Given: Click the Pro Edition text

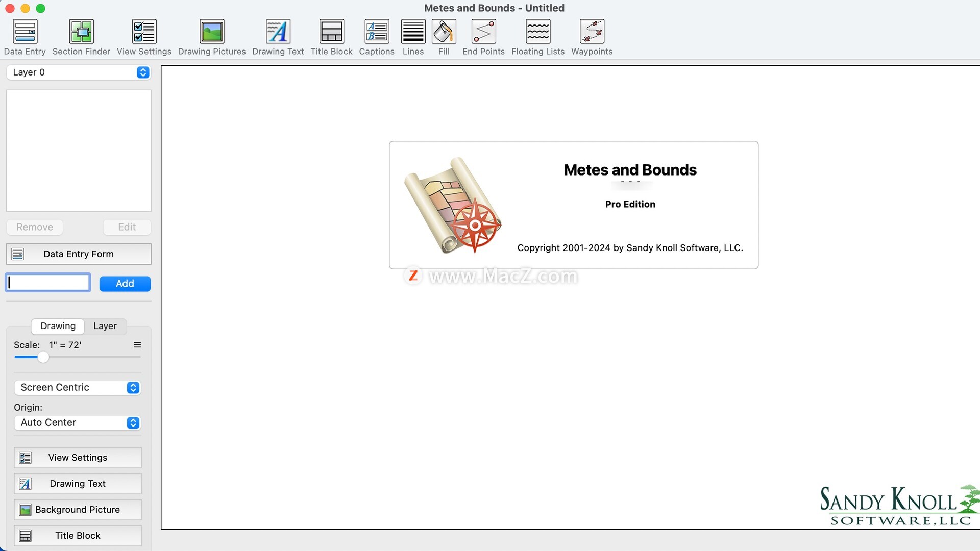Looking at the screenshot, I should coord(630,204).
